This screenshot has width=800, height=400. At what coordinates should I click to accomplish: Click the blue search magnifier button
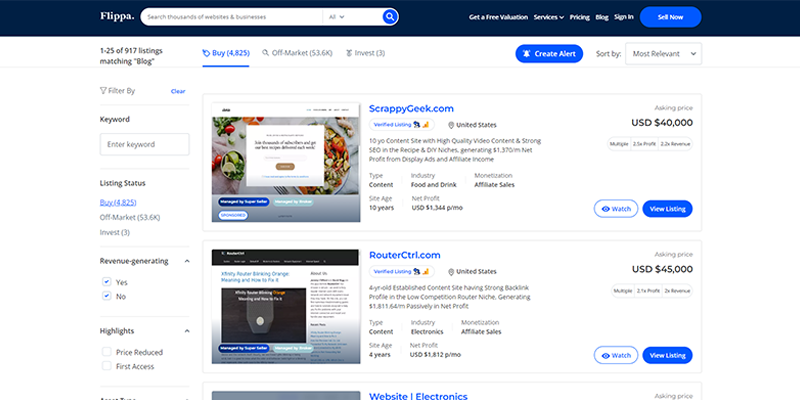[x=390, y=17]
